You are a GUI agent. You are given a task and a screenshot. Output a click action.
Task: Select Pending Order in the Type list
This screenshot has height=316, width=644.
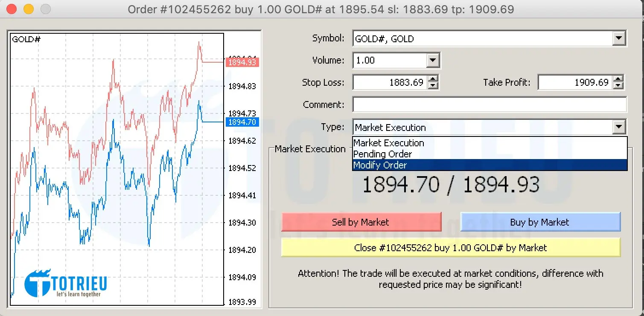(x=490, y=154)
